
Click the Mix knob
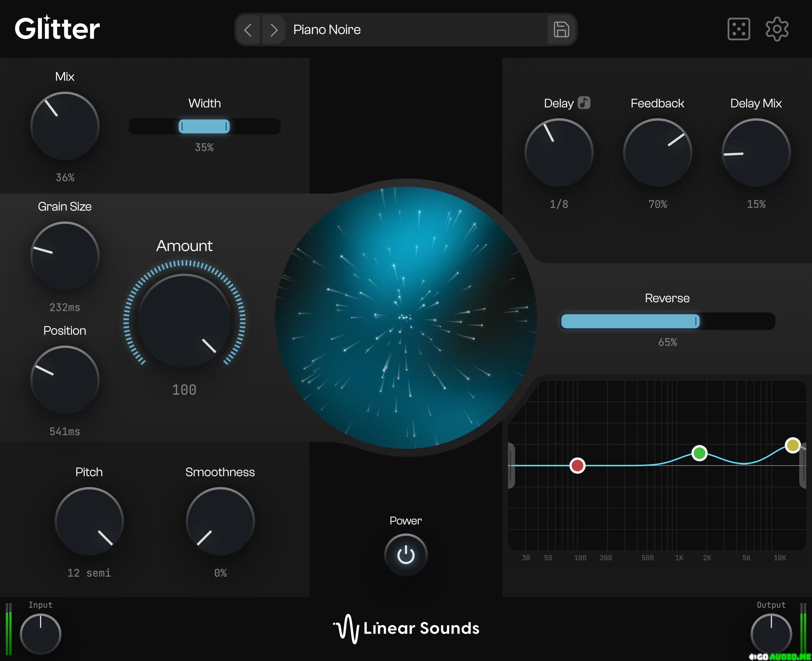[65, 126]
